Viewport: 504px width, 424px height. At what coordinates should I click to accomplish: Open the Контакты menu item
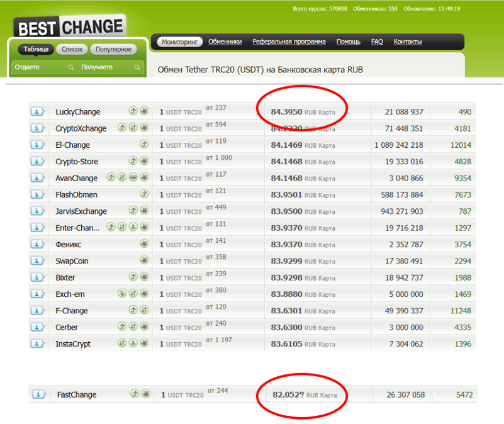click(408, 42)
